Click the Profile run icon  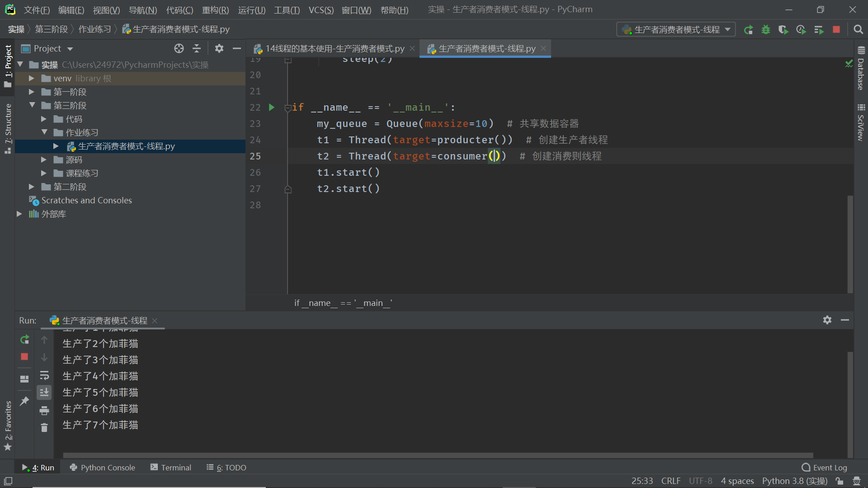coord(801,30)
